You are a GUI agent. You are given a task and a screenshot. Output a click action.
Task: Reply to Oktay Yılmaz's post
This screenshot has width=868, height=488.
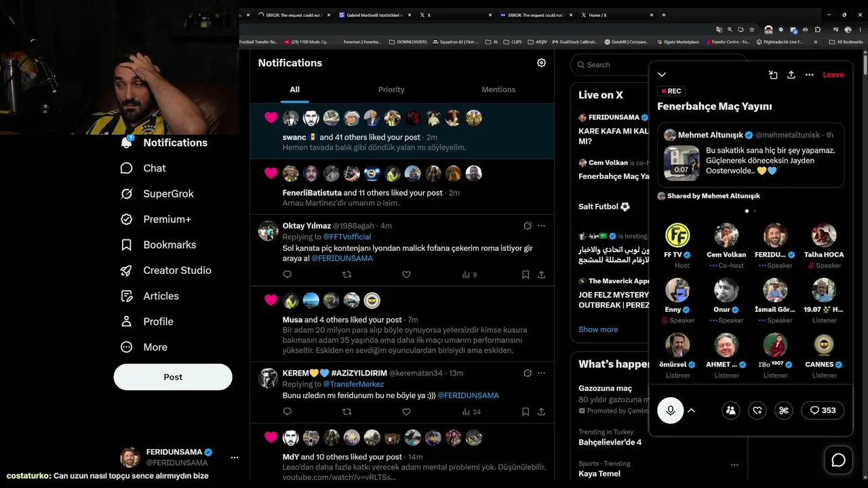(x=287, y=274)
